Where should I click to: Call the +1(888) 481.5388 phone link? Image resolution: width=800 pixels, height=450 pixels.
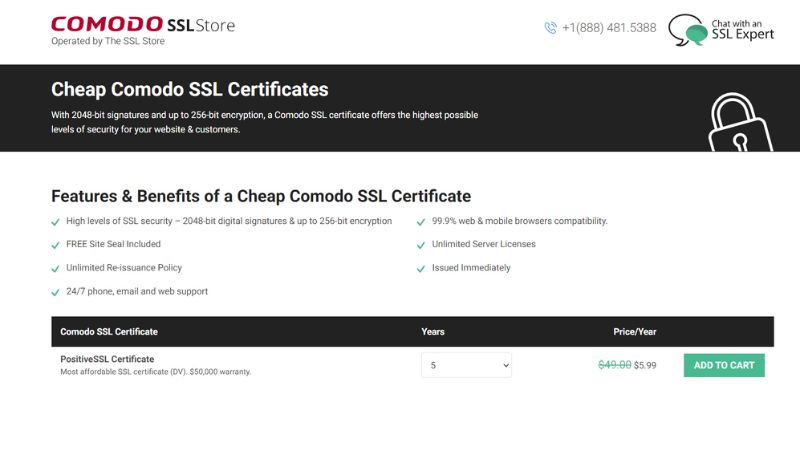pos(609,28)
